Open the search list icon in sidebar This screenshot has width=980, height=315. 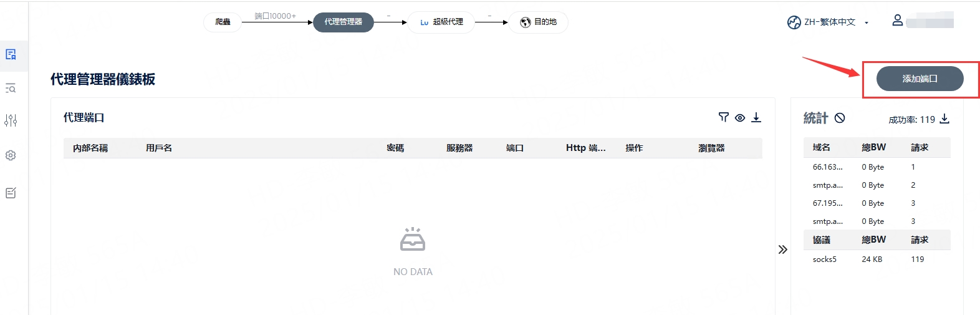(11, 89)
